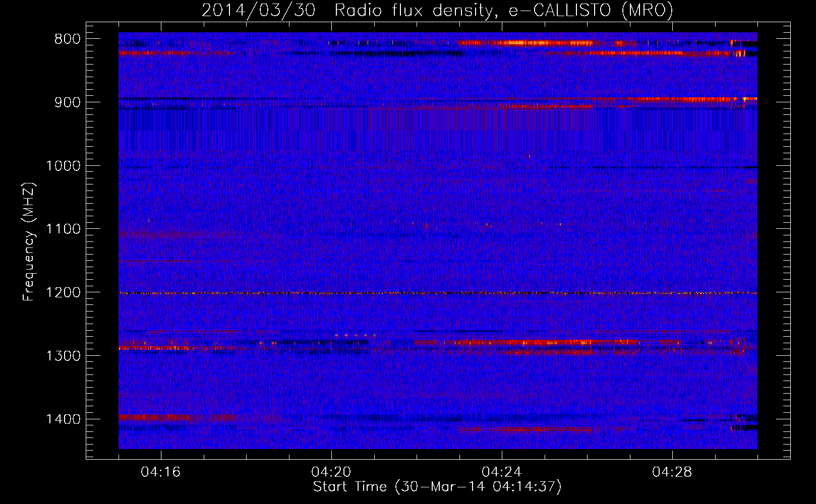Click the 'Frequency (MHZ)' axis title
816x504 pixels.
click(x=29, y=242)
